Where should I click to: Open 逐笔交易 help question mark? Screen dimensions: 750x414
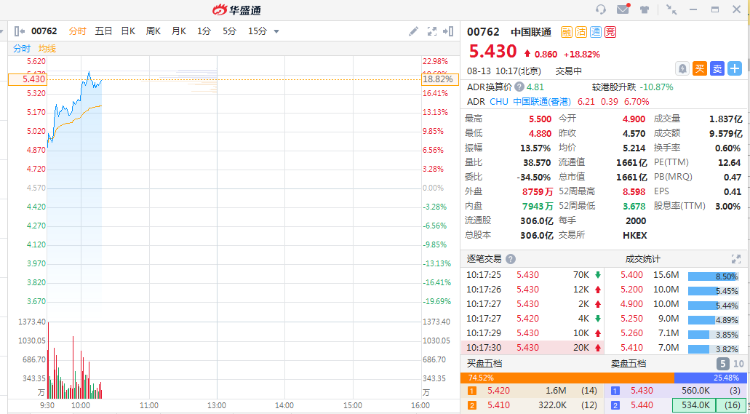click(511, 259)
